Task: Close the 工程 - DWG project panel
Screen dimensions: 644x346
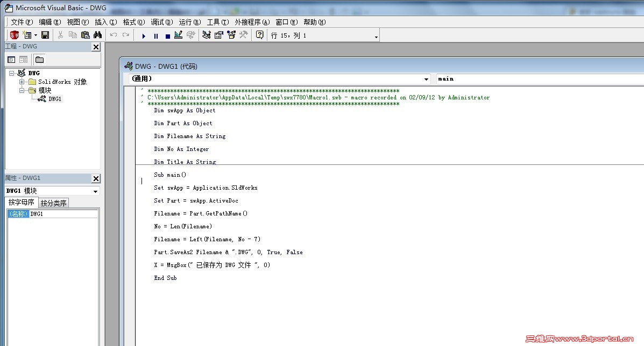Action: pyautogui.click(x=96, y=47)
